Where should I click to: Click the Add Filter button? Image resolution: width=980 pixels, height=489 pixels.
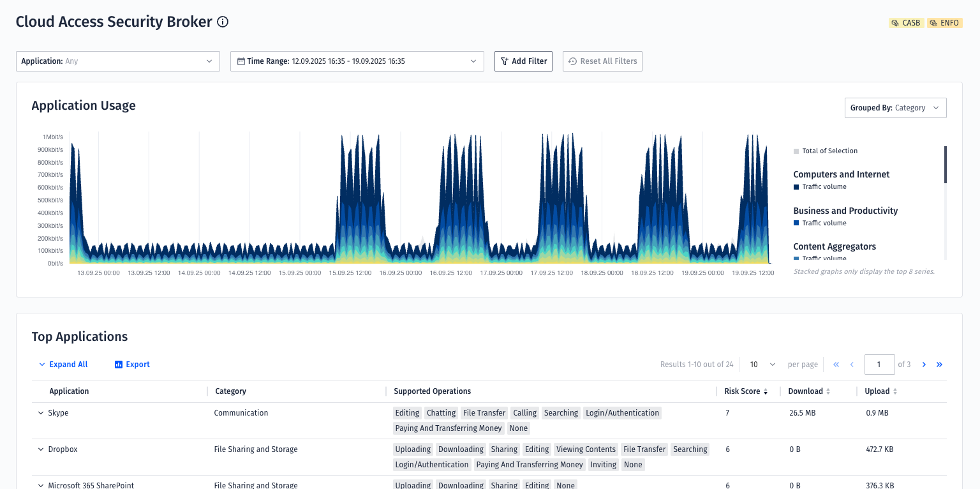click(523, 61)
